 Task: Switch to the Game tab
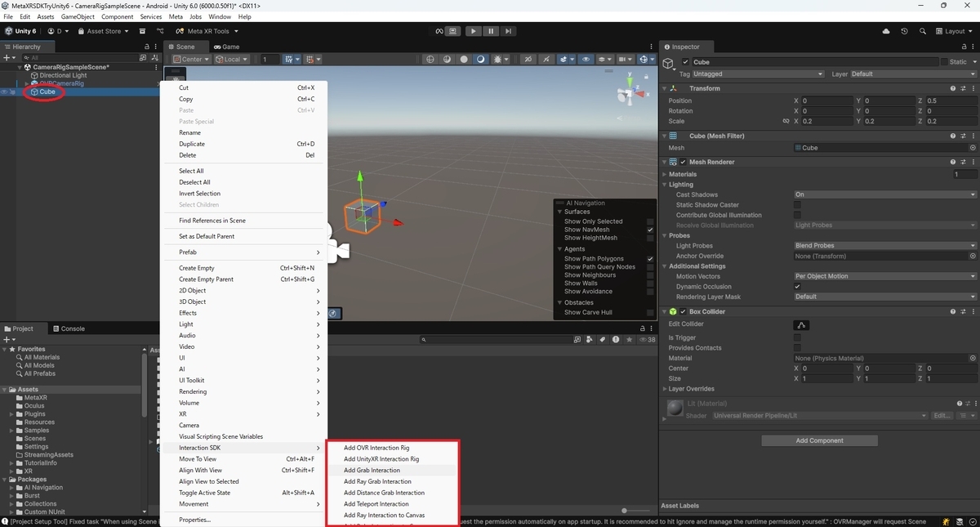point(226,47)
